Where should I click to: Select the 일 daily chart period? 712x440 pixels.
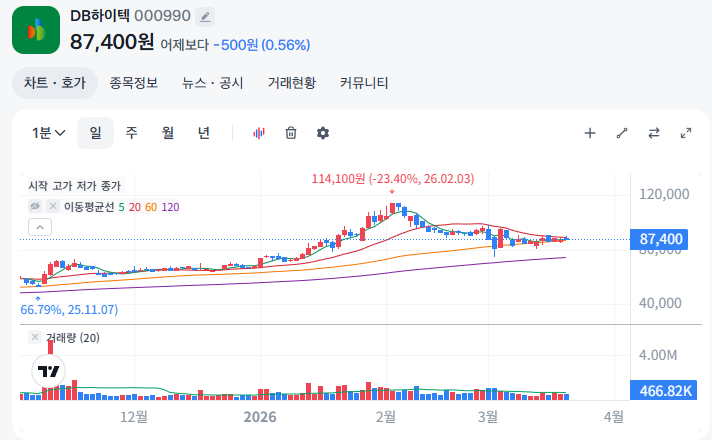95,133
